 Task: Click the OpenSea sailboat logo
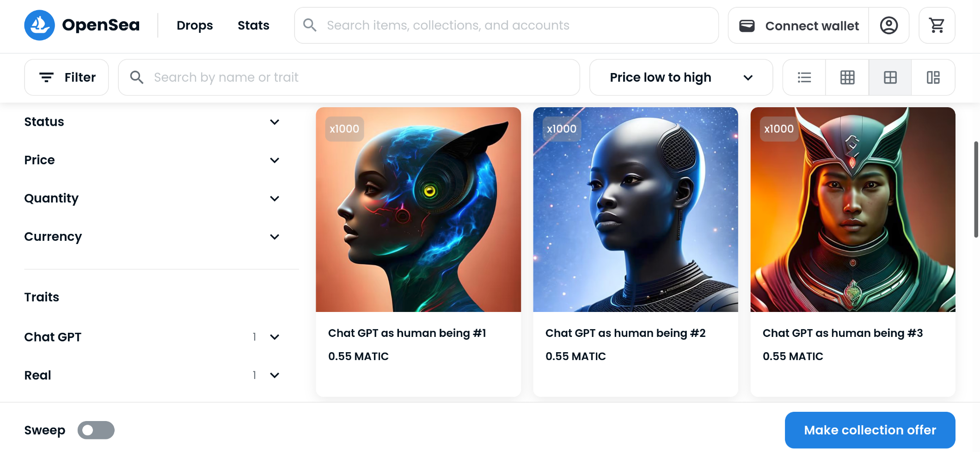click(x=39, y=25)
